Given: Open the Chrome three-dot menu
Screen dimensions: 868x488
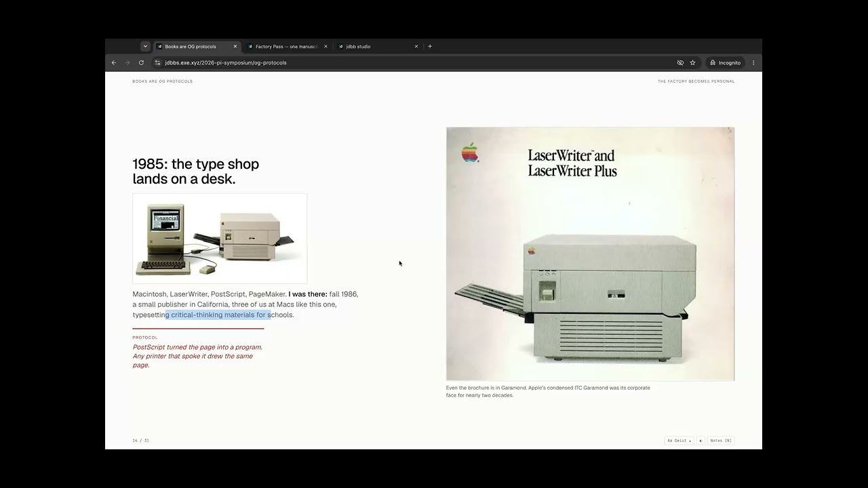Looking at the screenshot, I should tap(753, 62).
